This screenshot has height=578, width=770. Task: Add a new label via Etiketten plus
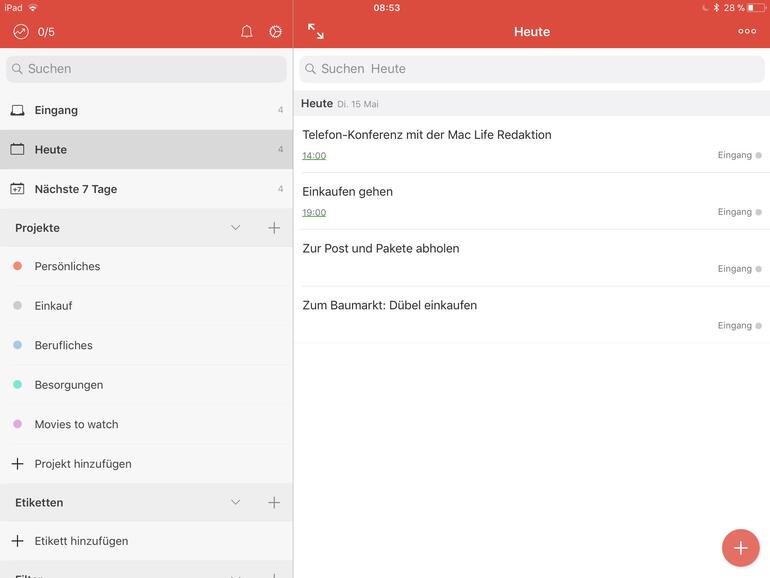274,502
